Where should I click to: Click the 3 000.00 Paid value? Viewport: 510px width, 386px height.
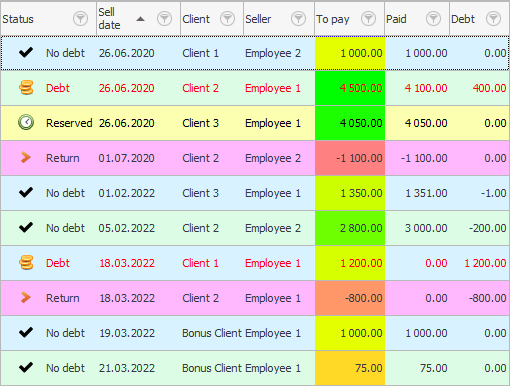426,228
